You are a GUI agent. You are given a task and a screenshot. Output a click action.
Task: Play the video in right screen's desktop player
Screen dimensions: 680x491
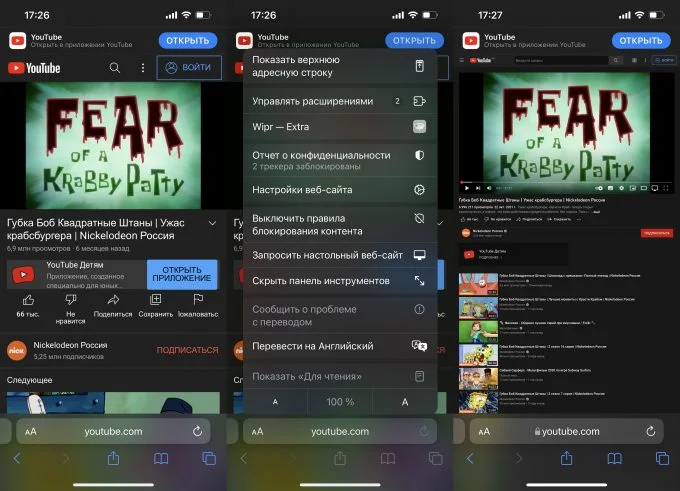click(x=467, y=188)
